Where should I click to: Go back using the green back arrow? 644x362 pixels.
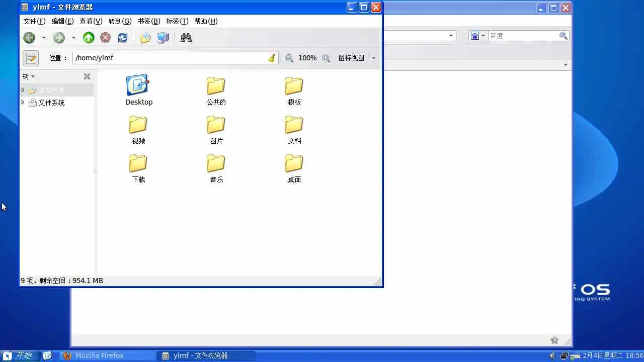click(29, 38)
